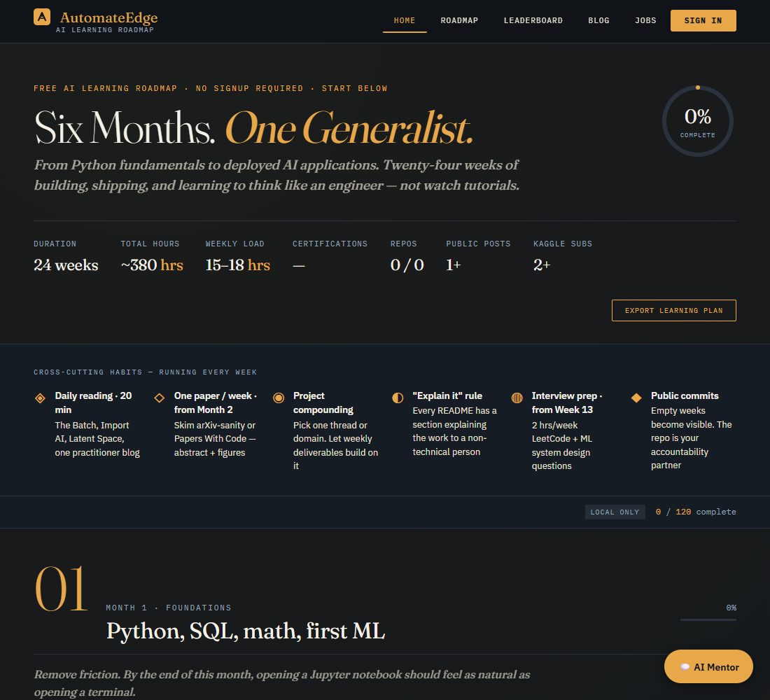Screen dimensions: 770x700
Task: Click the "0 / 0" repos value
Action: 407,265
